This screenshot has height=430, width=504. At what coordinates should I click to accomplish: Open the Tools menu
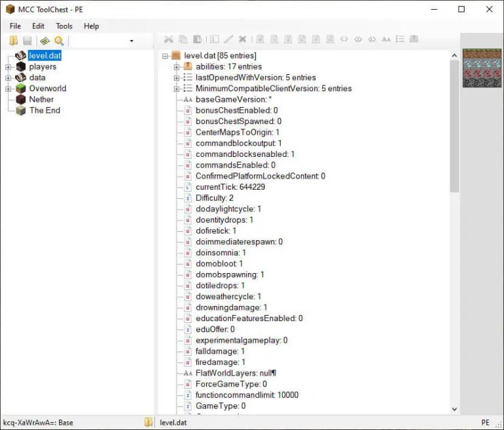64,26
